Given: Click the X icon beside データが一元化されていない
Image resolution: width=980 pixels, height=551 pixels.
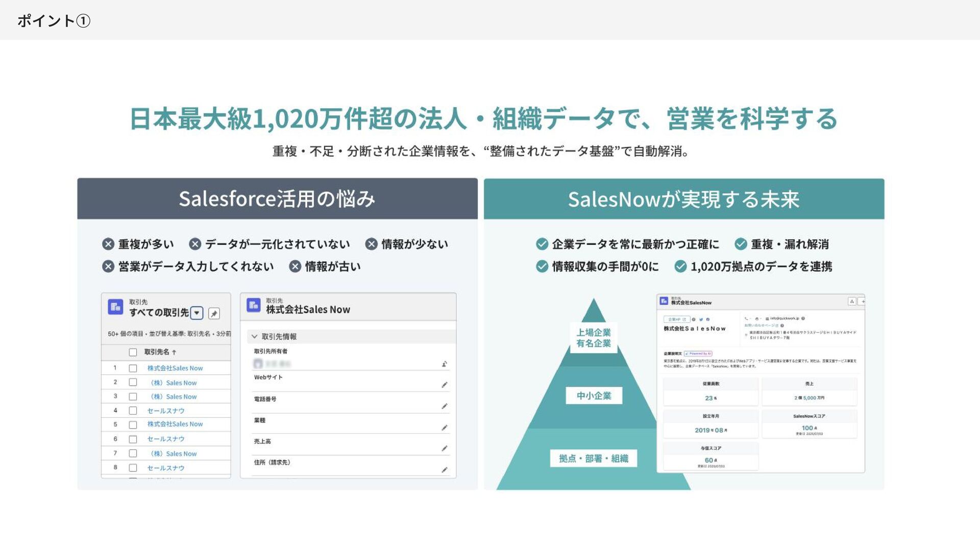Looking at the screenshot, I should pos(195,244).
